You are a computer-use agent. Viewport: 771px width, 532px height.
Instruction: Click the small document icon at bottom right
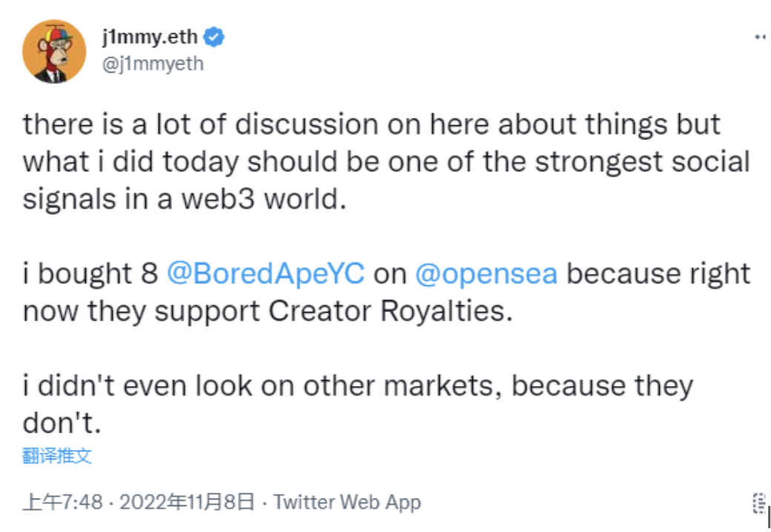[x=758, y=503]
